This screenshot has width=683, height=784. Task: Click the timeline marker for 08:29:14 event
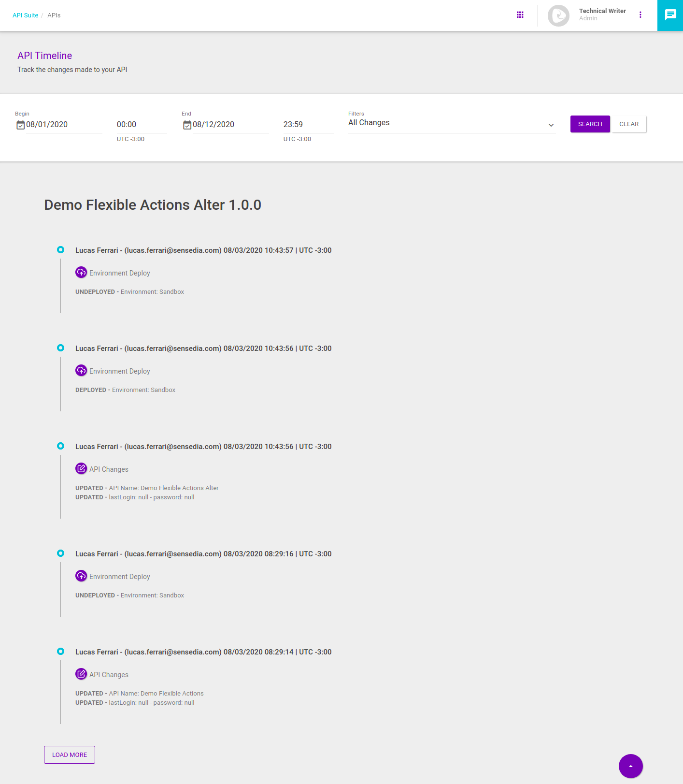60,652
